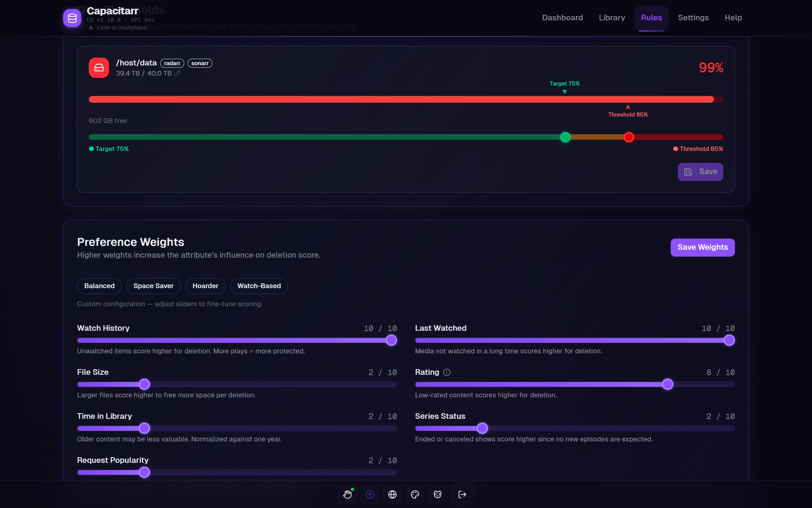The height and width of the screenshot is (508, 812).
Task: Click the Rating weight slider handle
Action: pos(668,384)
